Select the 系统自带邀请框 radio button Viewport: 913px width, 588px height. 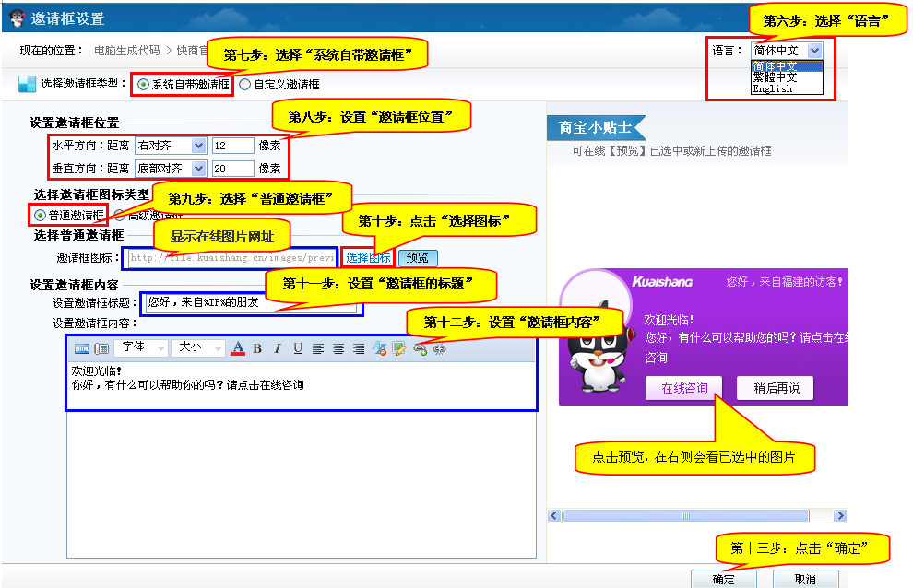143,84
